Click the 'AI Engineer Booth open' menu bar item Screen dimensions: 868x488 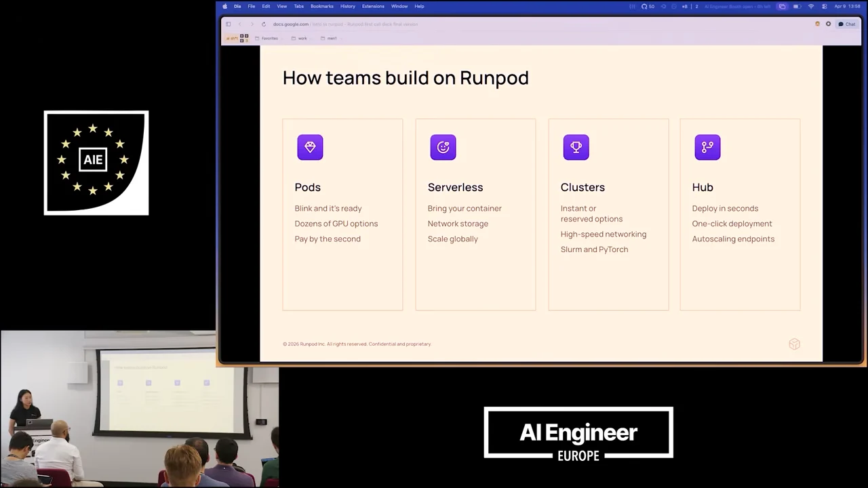pos(737,6)
